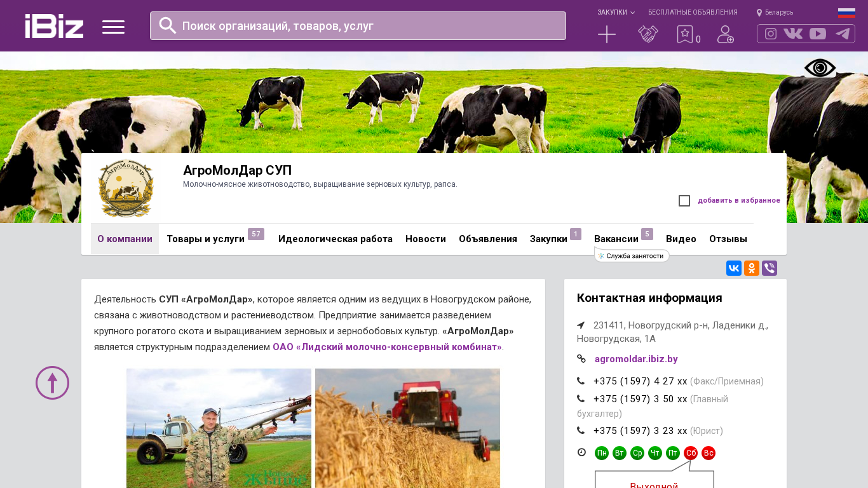Click the 'Контактная информация' heading
The image size is (868, 488).
click(x=649, y=298)
